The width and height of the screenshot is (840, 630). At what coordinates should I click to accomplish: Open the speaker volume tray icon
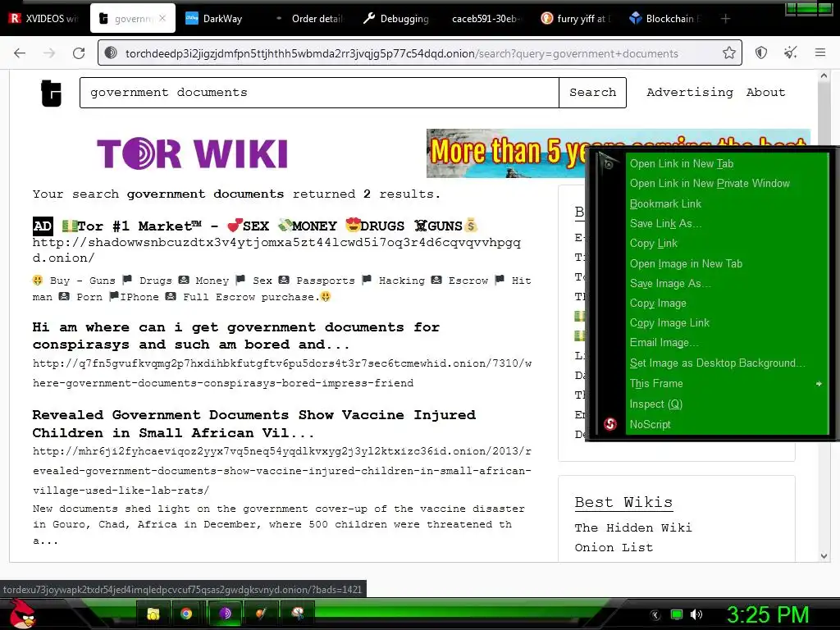696,615
